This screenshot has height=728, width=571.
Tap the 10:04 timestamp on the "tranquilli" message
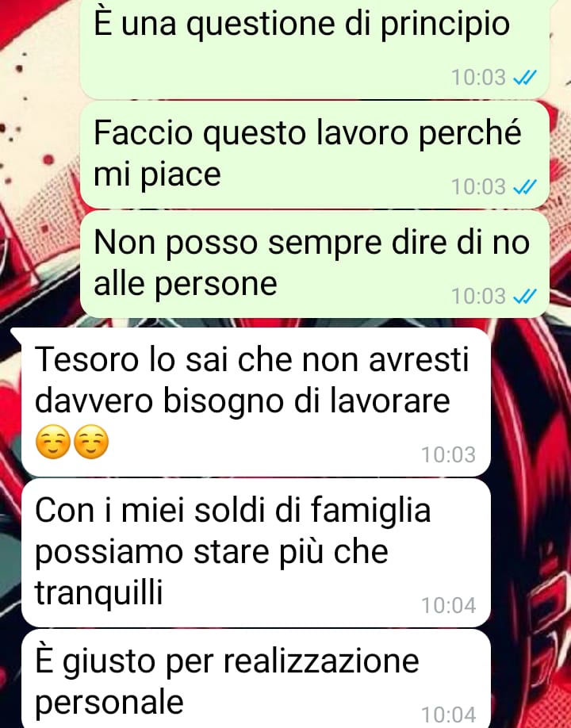point(448,605)
